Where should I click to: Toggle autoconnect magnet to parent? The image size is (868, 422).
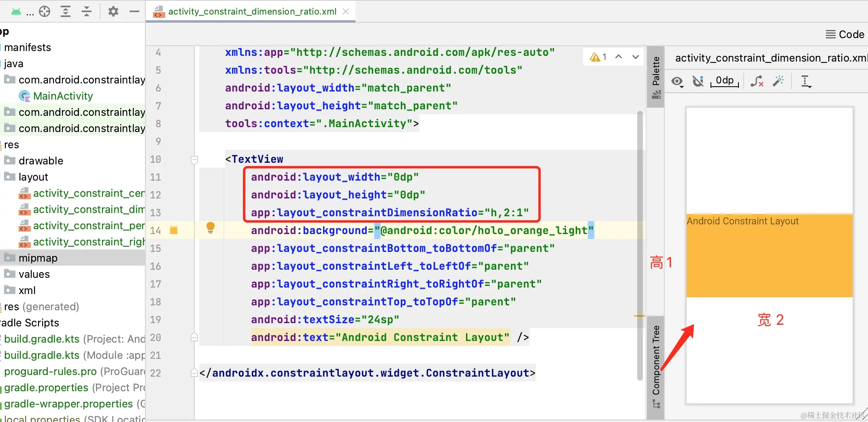point(698,81)
